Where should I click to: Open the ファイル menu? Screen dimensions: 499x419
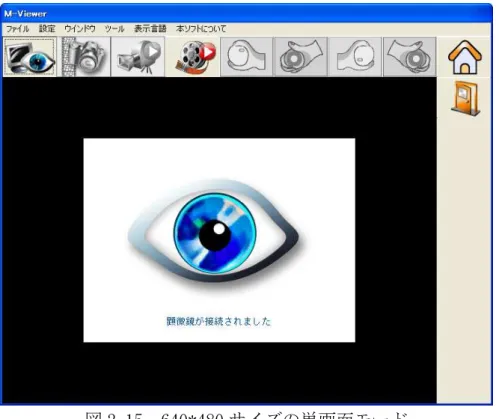[18, 29]
